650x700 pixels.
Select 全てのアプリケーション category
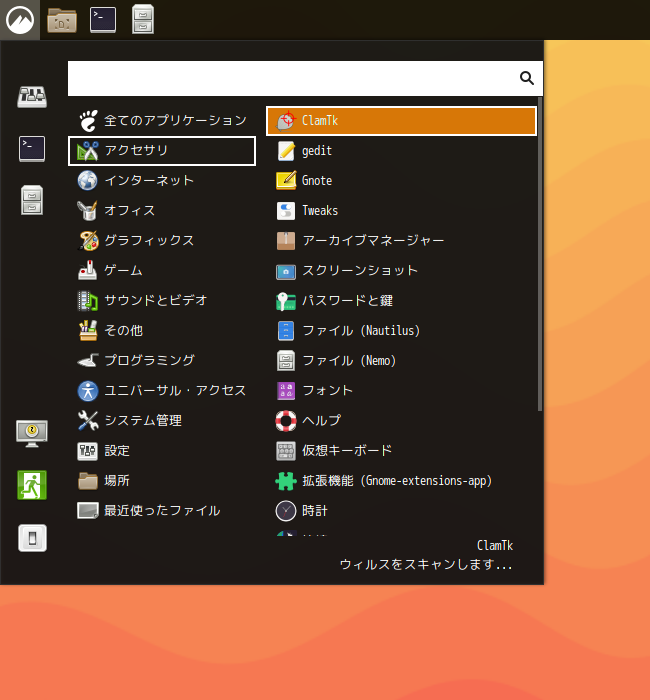coord(162,121)
